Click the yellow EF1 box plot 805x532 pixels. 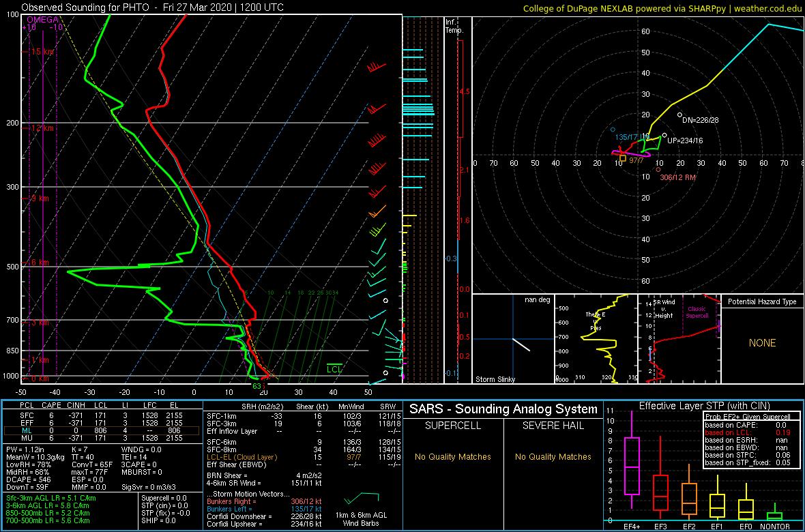(718, 499)
